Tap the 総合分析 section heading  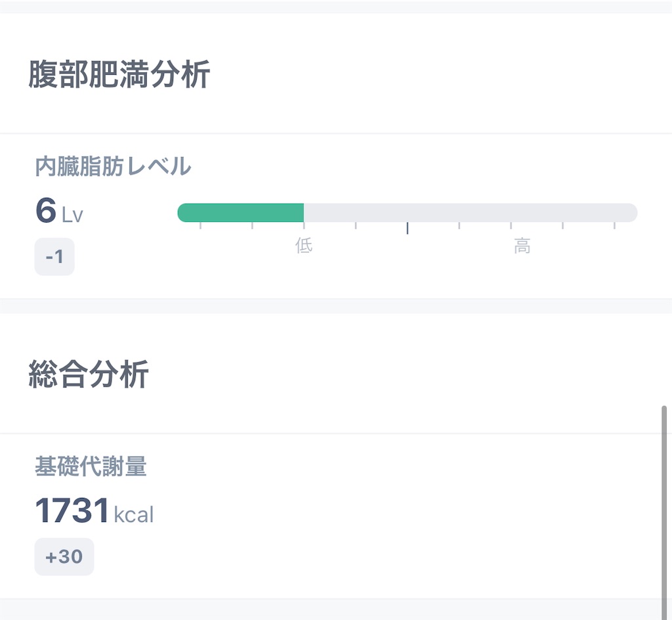coord(89,374)
